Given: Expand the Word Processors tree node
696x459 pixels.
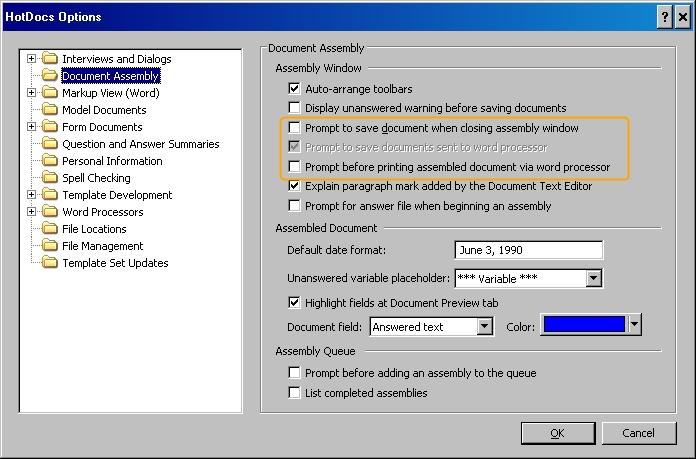Looking at the screenshot, I should pyautogui.click(x=31, y=212).
